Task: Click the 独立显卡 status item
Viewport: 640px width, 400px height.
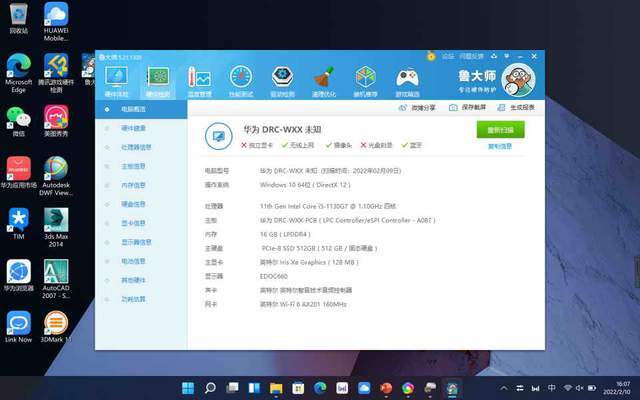Action: 257,145
